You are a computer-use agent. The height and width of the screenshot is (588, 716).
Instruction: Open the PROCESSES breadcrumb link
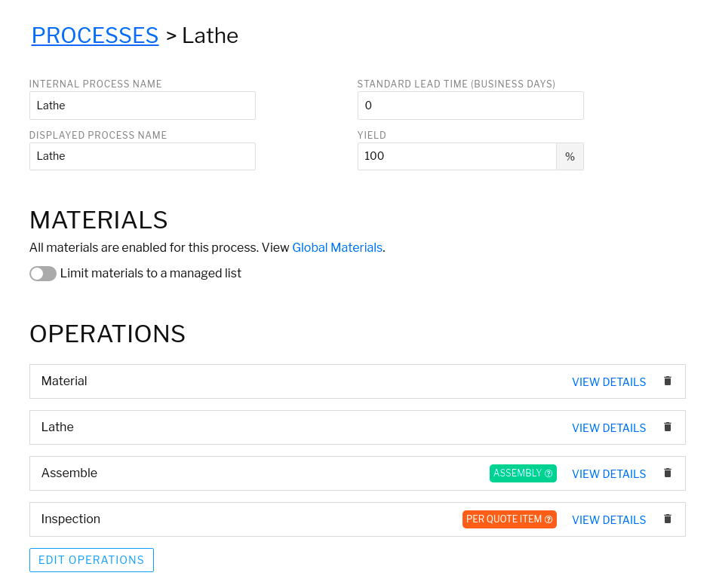tap(94, 35)
